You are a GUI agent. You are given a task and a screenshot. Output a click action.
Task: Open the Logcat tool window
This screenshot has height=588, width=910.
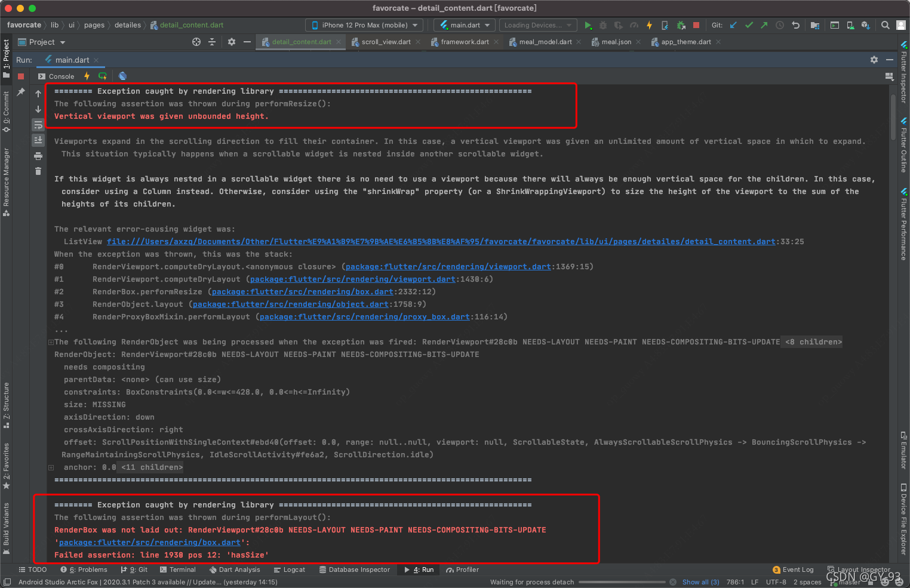coord(289,569)
